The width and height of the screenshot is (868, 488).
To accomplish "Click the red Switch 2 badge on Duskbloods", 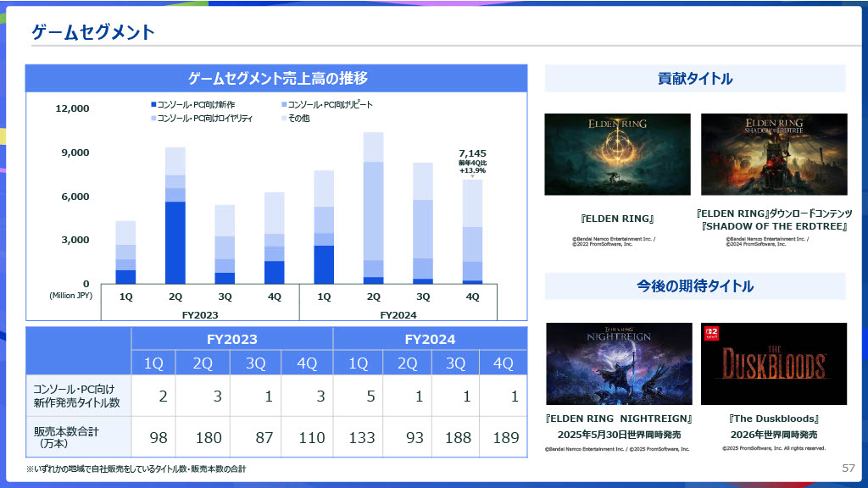I will 711,333.
